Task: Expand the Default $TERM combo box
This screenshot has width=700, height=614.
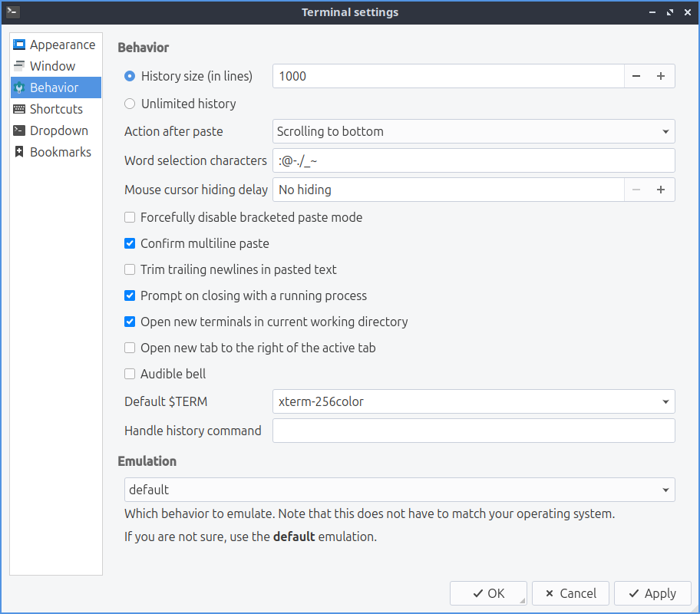Action: (474, 401)
